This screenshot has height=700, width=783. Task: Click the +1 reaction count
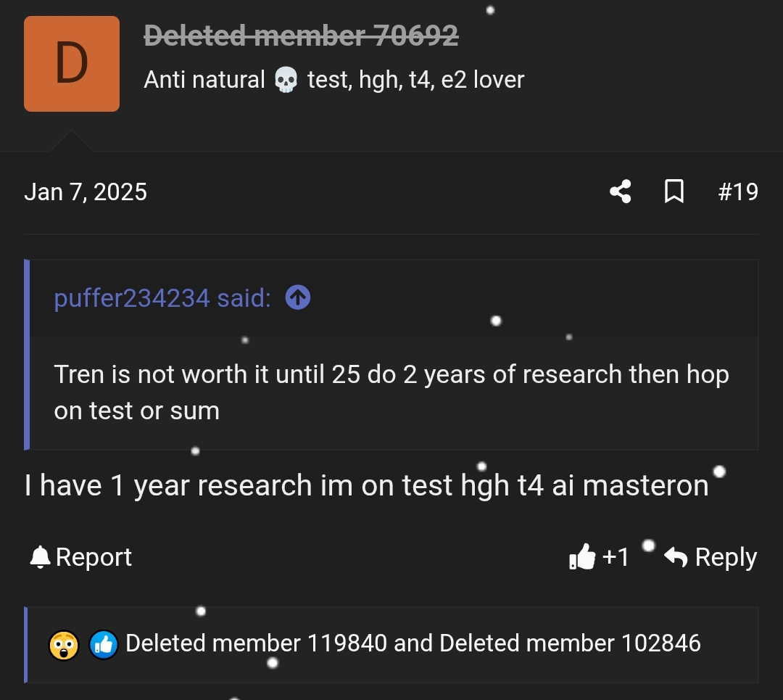pos(614,556)
